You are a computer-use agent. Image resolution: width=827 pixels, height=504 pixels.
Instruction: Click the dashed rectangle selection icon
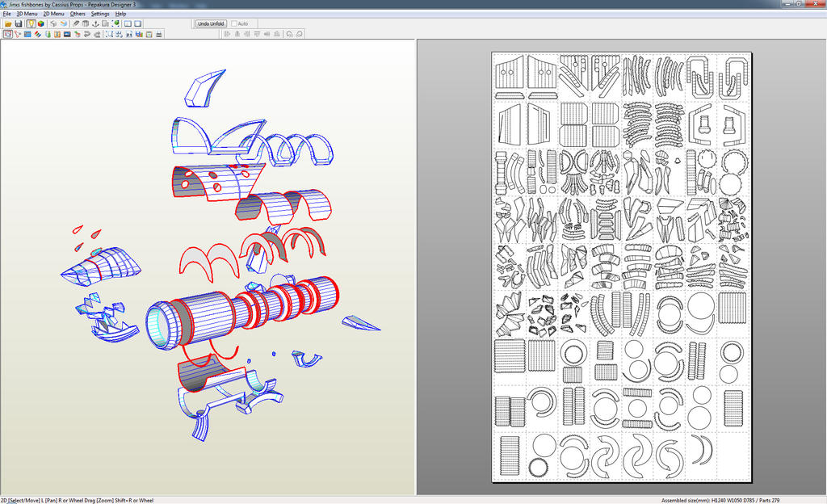point(109,34)
